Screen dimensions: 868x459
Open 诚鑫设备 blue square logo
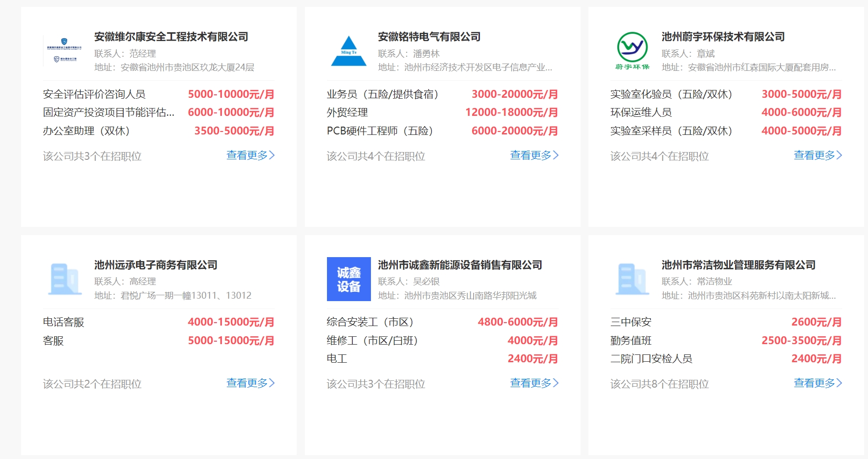tap(348, 279)
